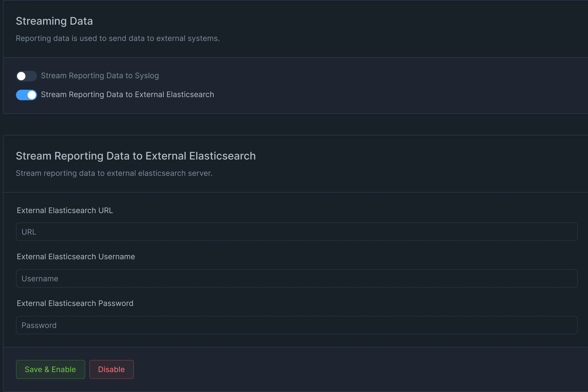
Task: Click the red Disable button
Action: tap(111, 369)
